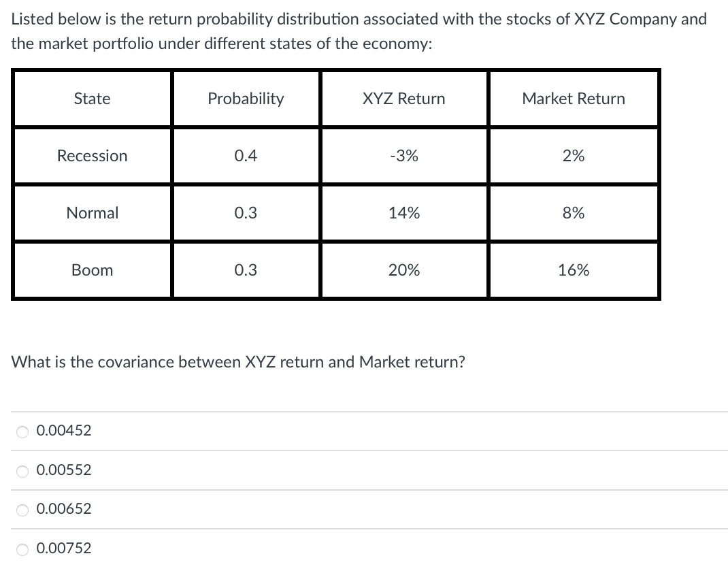Select the 0.00652 radio button
This screenshot has width=728, height=573.
point(22,509)
